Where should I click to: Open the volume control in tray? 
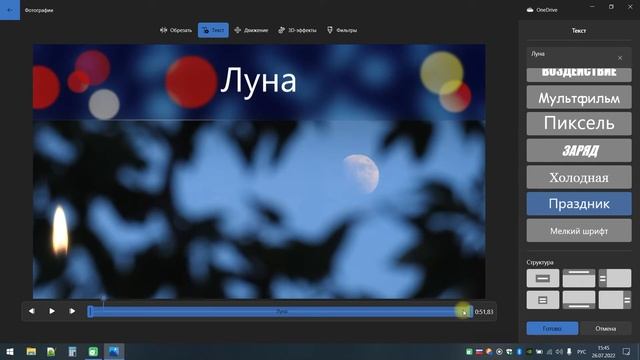[x=559, y=351]
